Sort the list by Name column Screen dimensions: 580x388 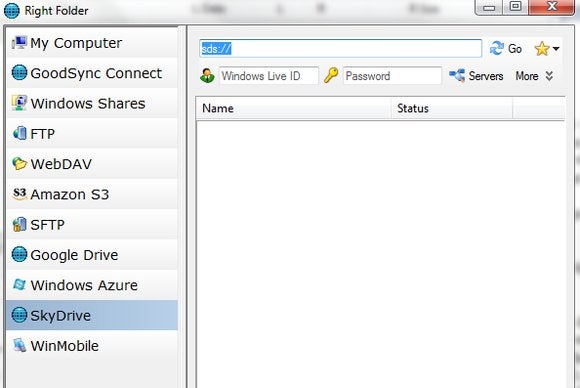[293, 108]
